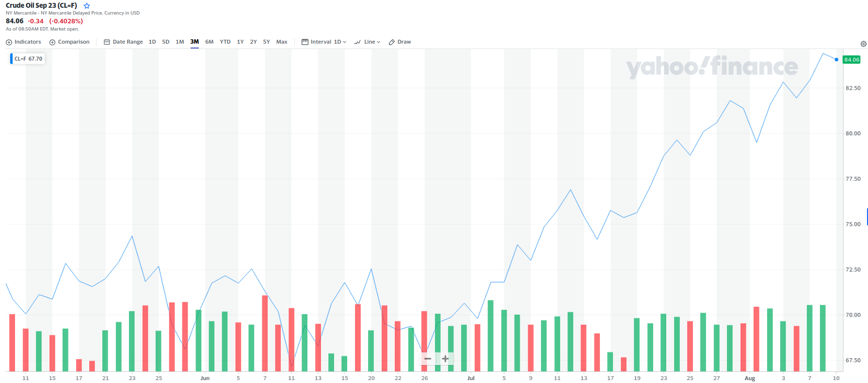The width and height of the screenshot is (868, 383).
Task: Open the Indicators panel
Action: pyautogui.click(x=23, y=42)
